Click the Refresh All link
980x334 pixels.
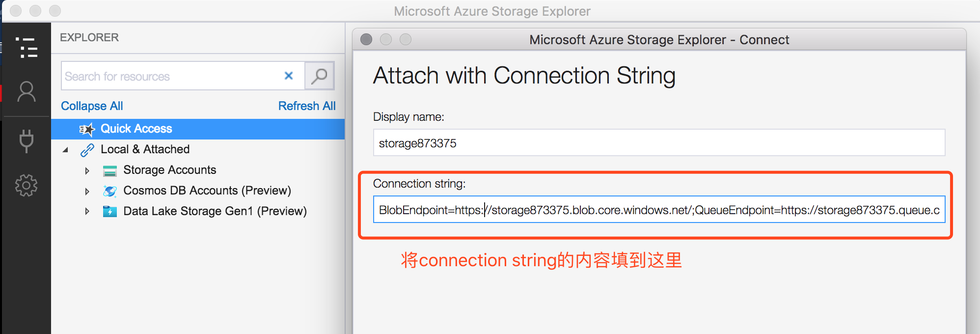[x=307, y=106]
